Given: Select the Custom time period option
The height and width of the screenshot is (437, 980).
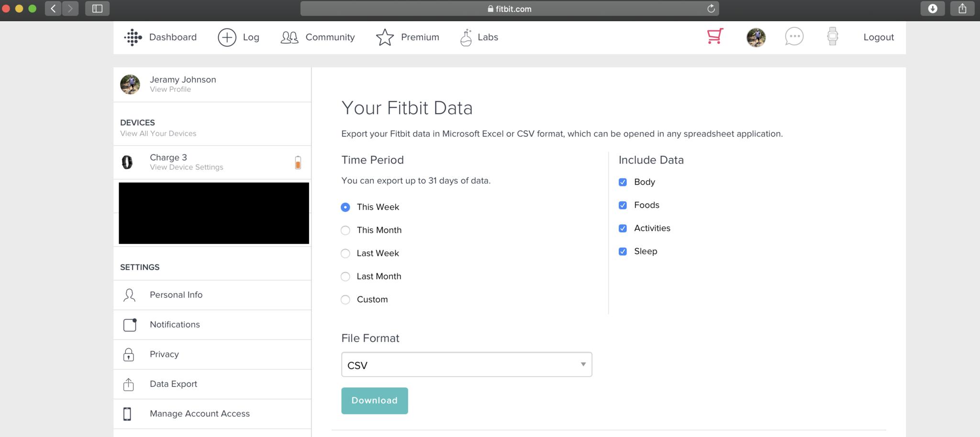Looking at the screenshot, I should coord(345,300).
